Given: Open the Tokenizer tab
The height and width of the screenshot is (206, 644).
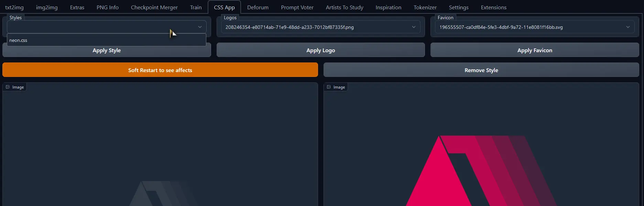Looking at the screenshot, I should (x=425, y=7).
